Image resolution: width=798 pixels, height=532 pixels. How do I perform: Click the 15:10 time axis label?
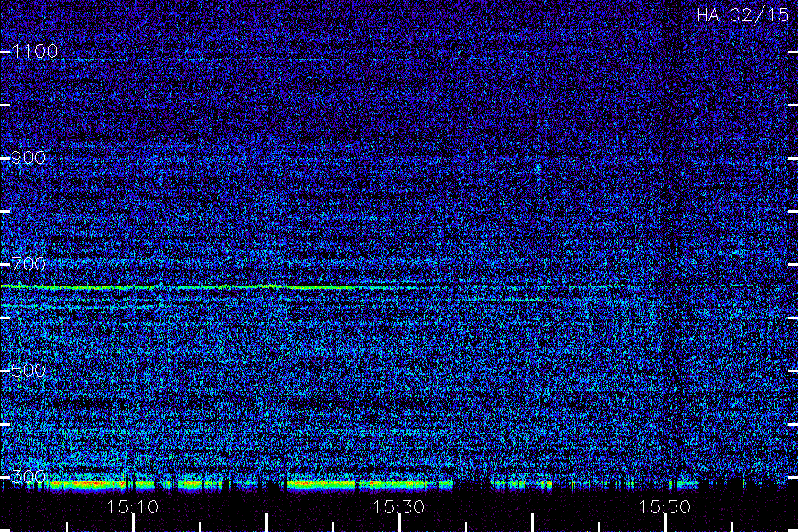(x=132, y=506)
